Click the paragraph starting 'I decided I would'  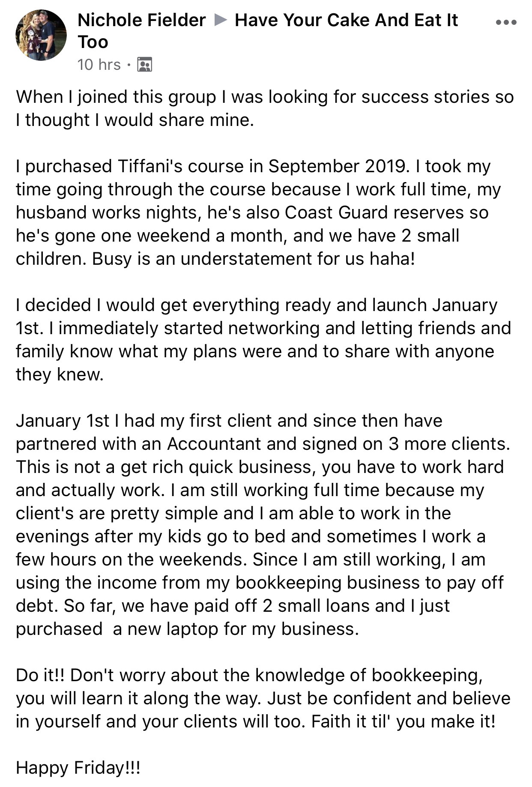pyautogui.click(x=263, y=340)
